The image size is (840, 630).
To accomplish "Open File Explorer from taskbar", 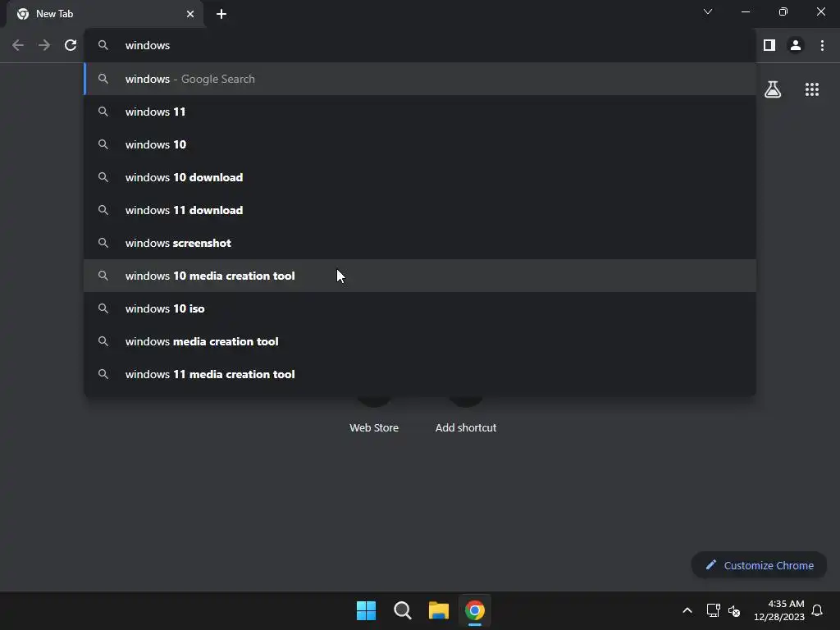I will pyautogui.click(x=439, y=610).
